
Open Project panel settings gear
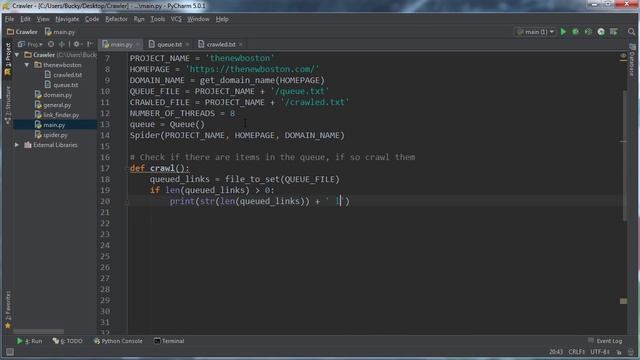[x=77, y=44]
